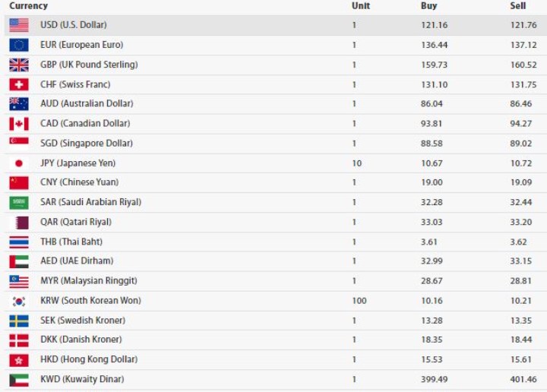Select the MYR (Malaysian Ringgit) label

89,281
